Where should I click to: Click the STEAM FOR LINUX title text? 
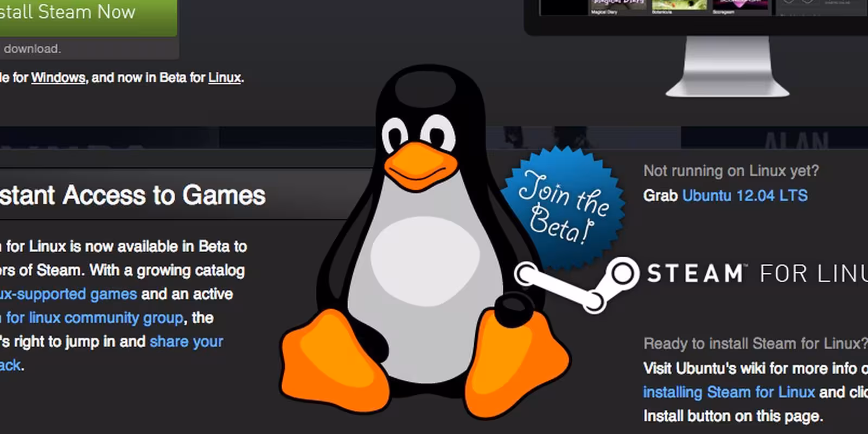click(x=757, y=273)
